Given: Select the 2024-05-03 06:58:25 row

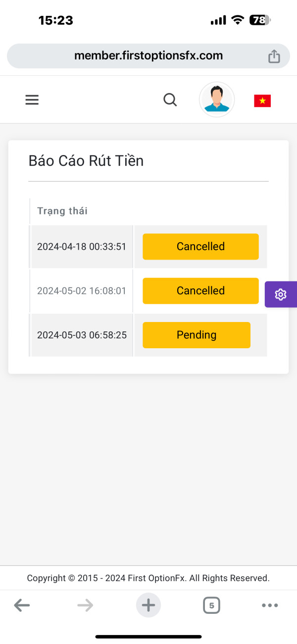Looking at the screenshot, I should (x=148, y=335).
